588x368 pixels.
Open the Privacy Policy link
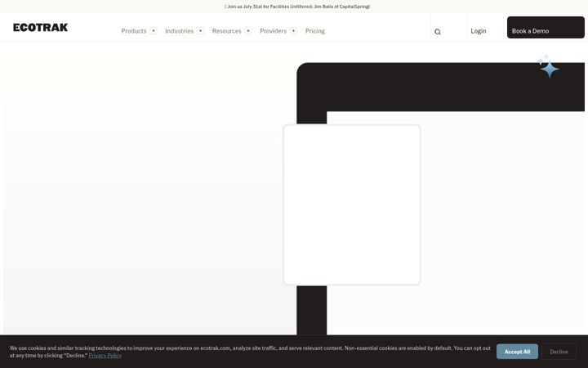pyautogui.click(x=105, y=355)
